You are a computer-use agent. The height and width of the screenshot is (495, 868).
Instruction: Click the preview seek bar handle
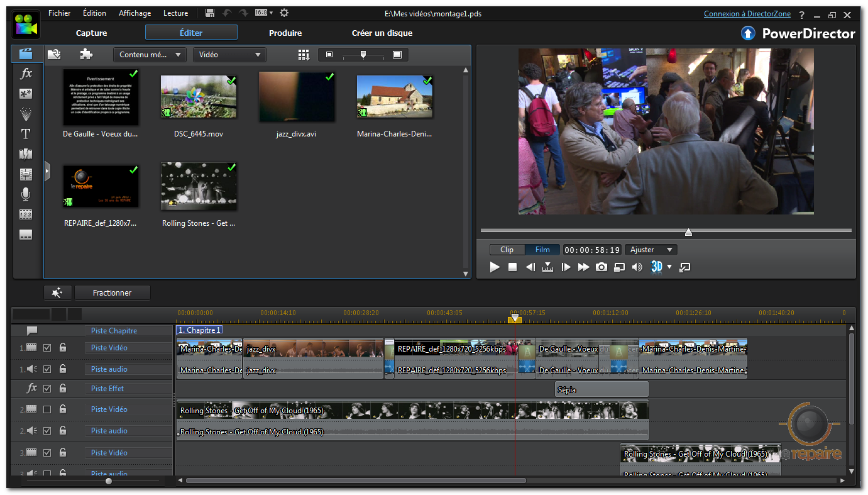click(688, 232)
